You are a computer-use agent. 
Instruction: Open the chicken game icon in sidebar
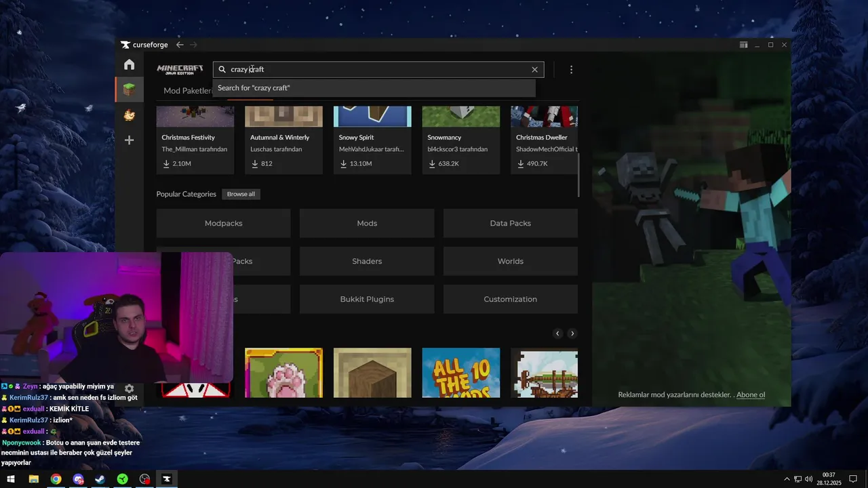(x=129, y=115)
